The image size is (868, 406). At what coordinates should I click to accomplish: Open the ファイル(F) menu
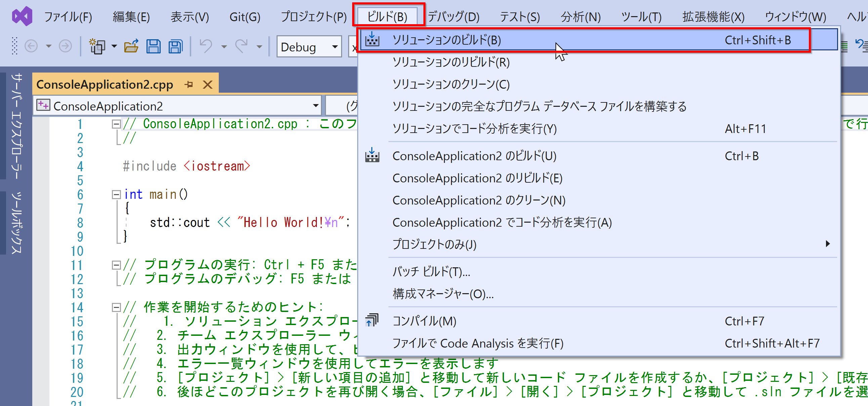tap(68, 16)
